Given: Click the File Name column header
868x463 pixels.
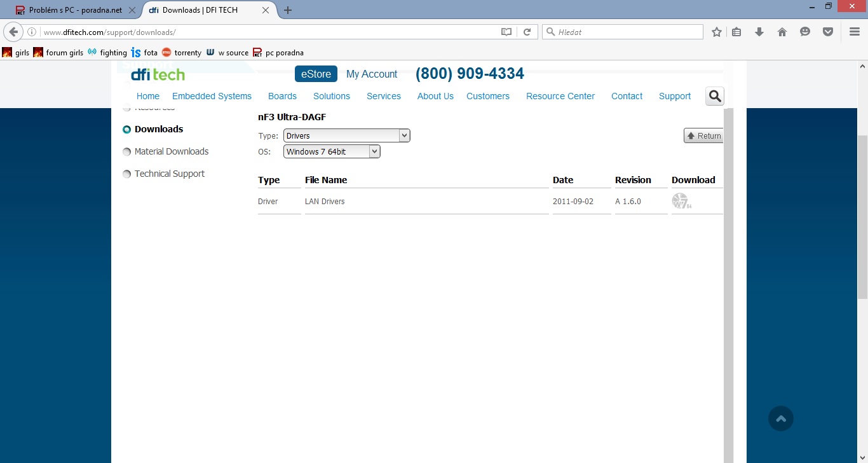Looking at the screenshot, I should point(326,180).
